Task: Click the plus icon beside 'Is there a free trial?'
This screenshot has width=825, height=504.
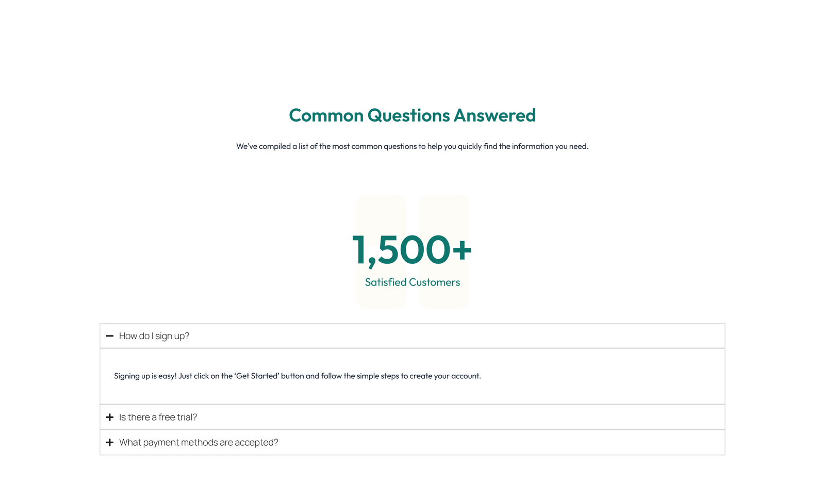Action: pyautogui.click(x=110, y=417)
